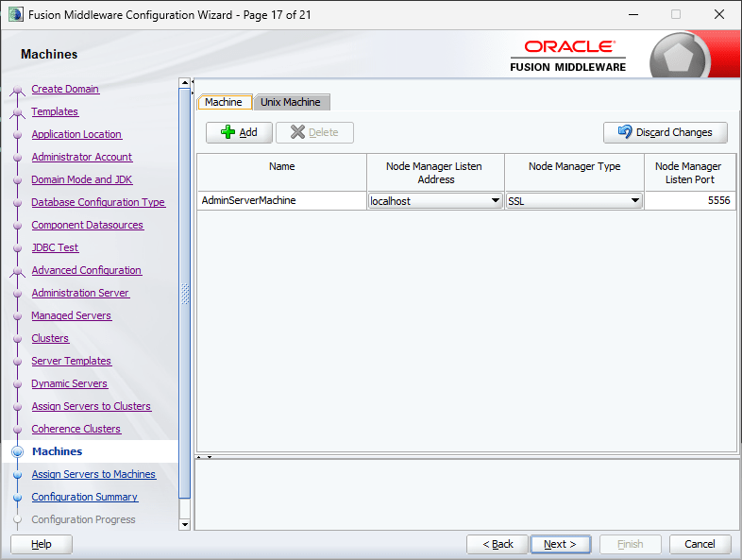This screenshot has width=742, height=560.
Task: Open Assign Servers to Machines step
Action: point(93,474)
